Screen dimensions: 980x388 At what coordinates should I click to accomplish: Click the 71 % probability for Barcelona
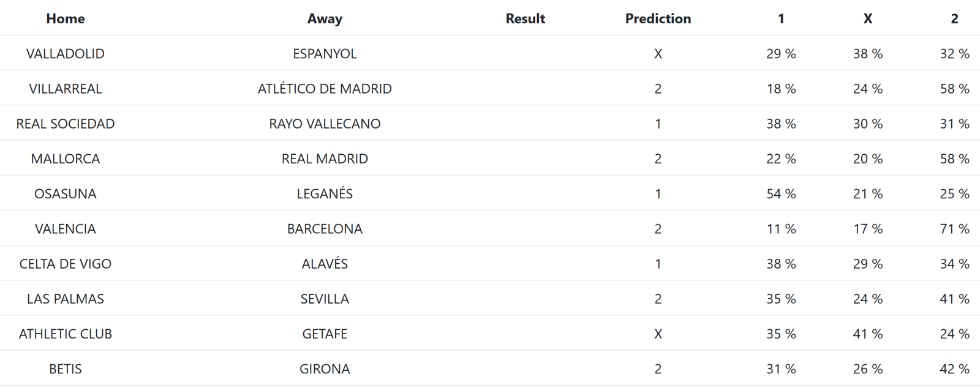tap(954, 229)
